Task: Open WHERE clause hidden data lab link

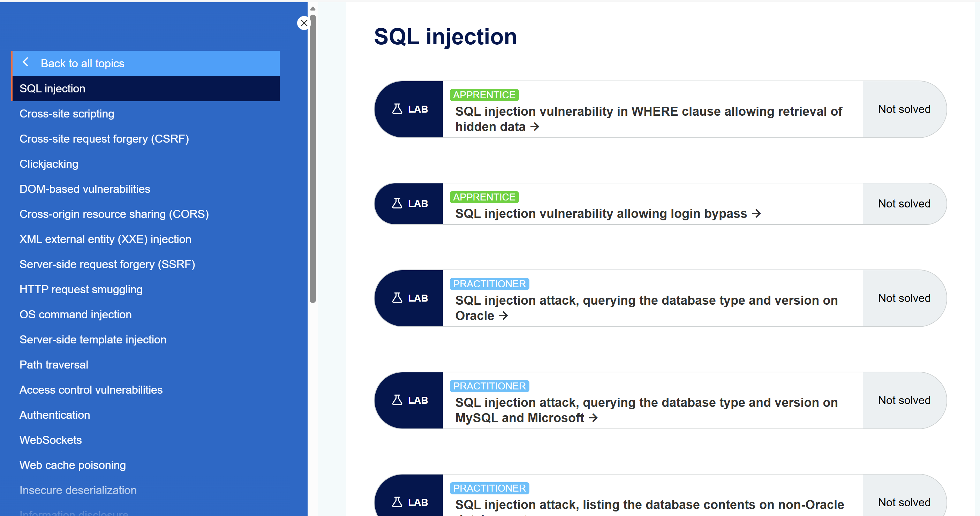Action: click(x=648, y=119)
